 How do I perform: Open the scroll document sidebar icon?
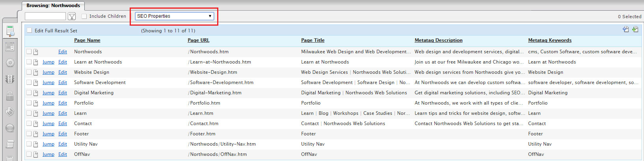pos(10,144)
